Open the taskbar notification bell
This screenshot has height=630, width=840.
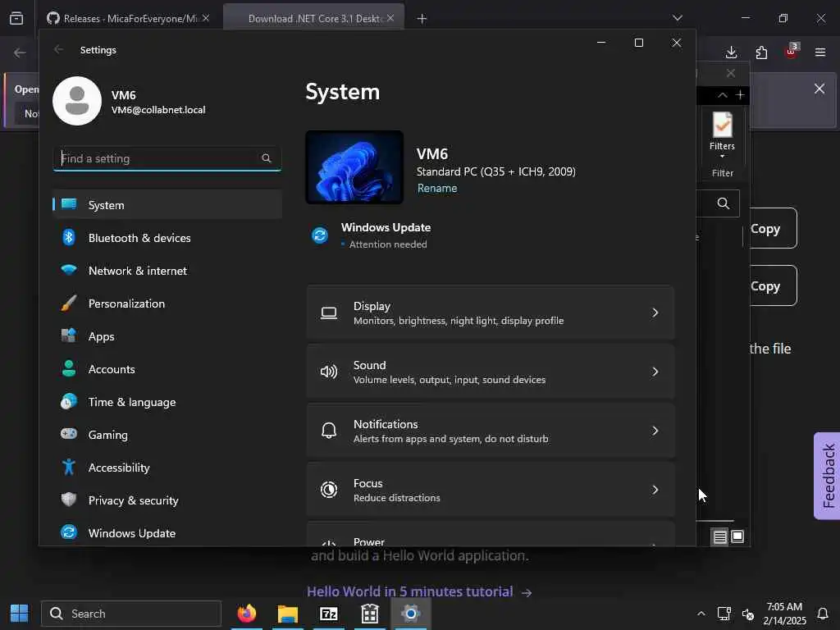coord(823,614)
